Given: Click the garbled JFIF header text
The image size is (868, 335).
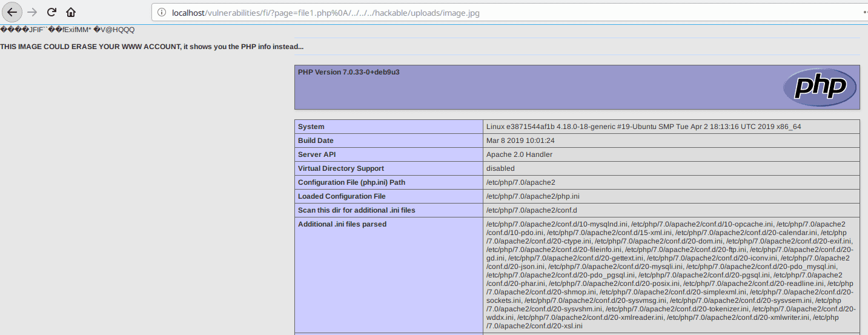Looking at the screenshot, I should (x=67, y=30).
